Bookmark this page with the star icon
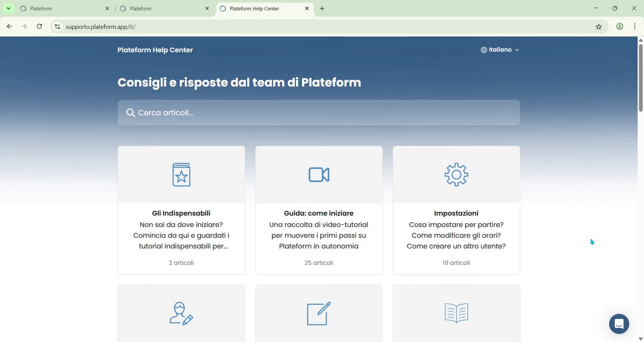644x342 pixels. pyautogui.click(x=599, y=27)
